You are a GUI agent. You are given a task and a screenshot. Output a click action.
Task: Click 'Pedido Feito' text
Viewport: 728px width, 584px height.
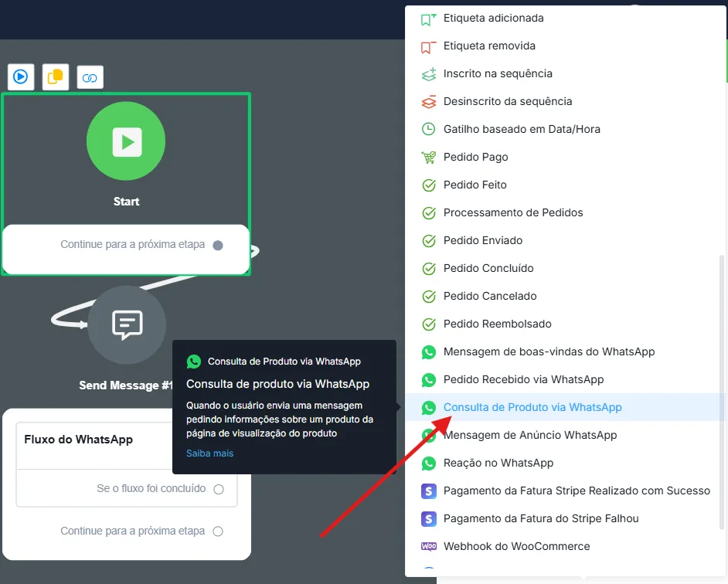tap(475, 185)
